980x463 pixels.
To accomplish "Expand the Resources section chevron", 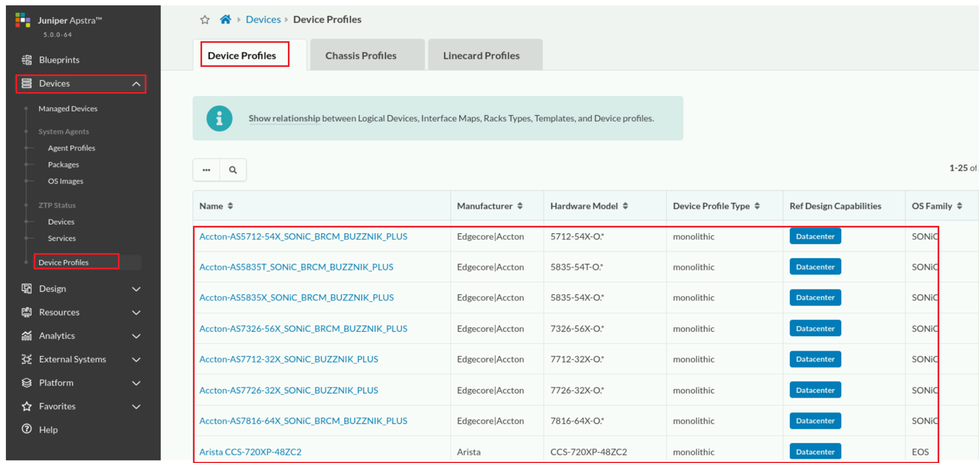I will pyautogui.click(x=136, y=312).
